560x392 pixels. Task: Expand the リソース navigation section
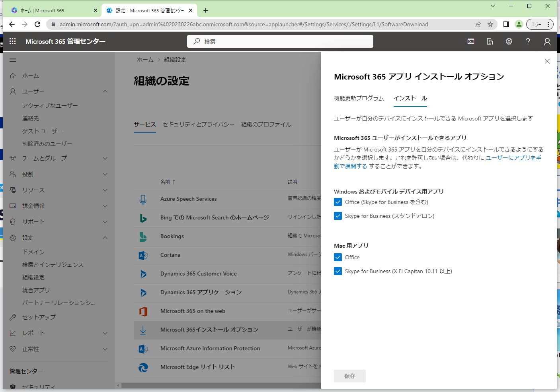(x=105, y=190)
